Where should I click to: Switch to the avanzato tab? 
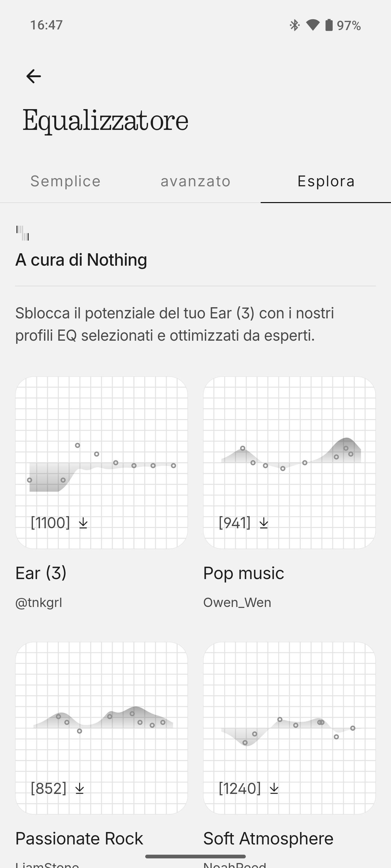[196, 181]
